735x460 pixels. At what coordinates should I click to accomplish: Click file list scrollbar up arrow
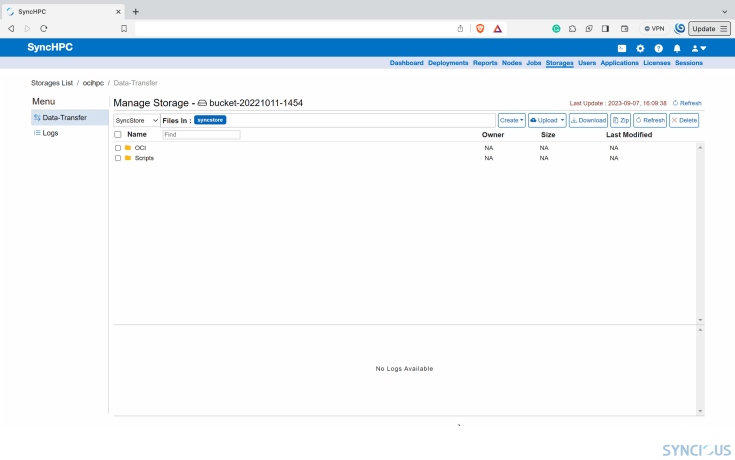(x=700, y=148)
